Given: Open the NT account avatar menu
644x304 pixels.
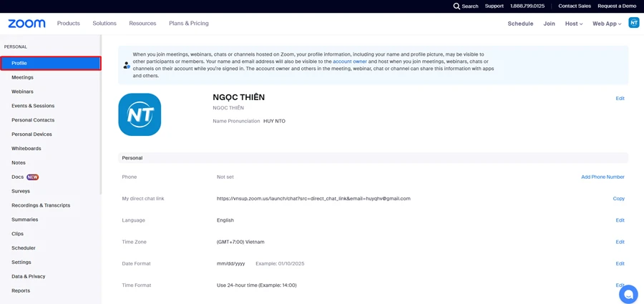Looking at the screenshot, I should (x=633, y=23).
